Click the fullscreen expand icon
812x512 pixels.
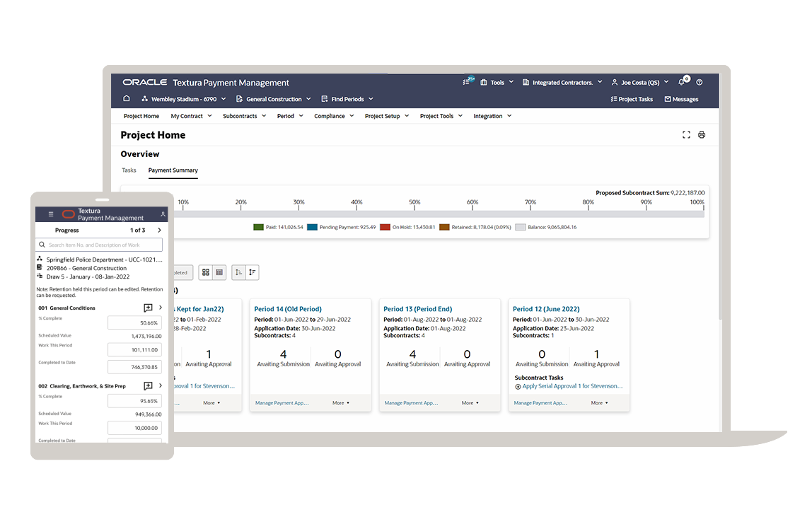coord(685,134)
